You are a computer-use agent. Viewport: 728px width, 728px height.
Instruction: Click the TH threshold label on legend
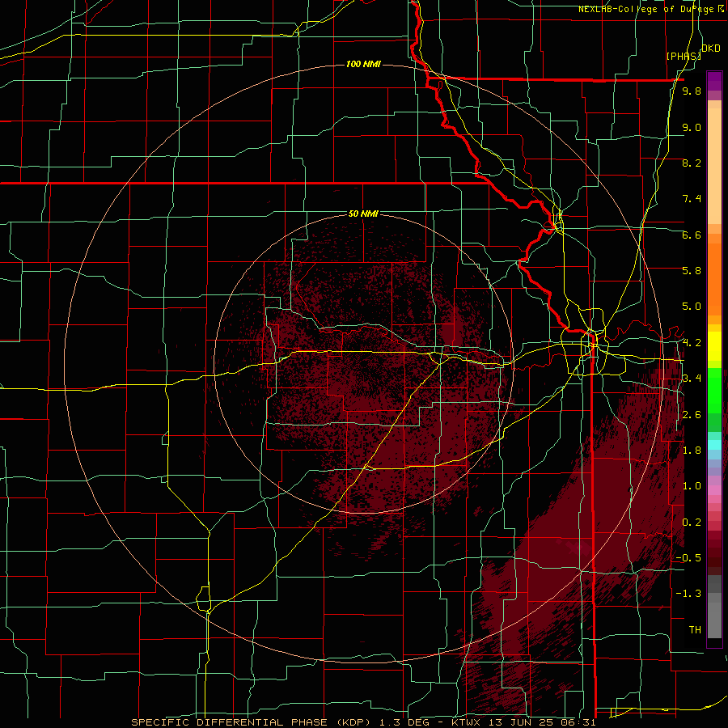pos(695,630)
